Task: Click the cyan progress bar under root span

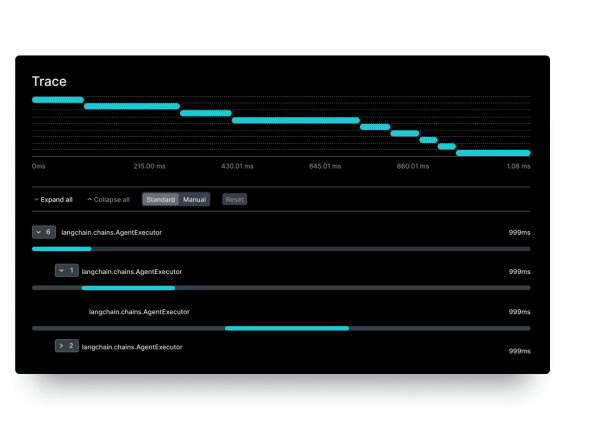Action: point(61,248)
